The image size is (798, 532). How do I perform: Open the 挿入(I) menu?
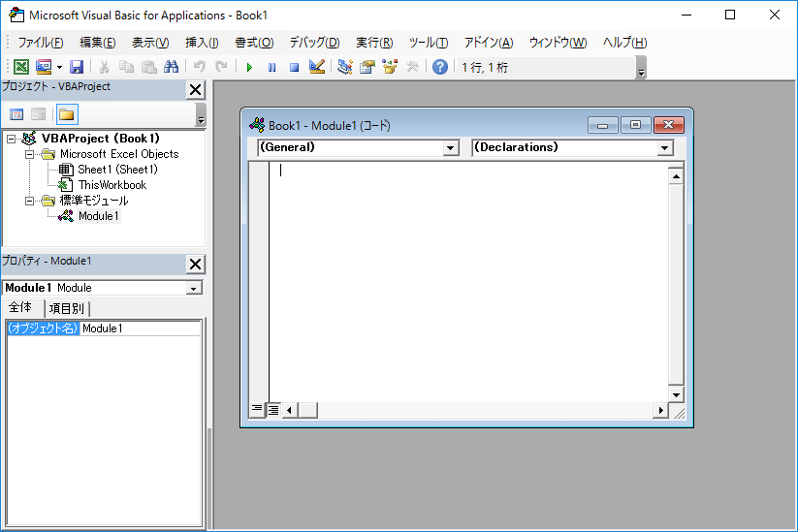[x=202, y=43]
